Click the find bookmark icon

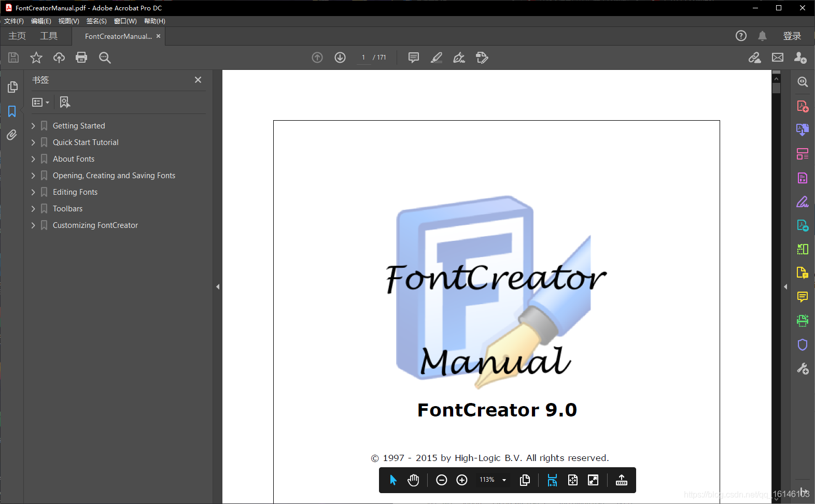[x=65, y=102]
